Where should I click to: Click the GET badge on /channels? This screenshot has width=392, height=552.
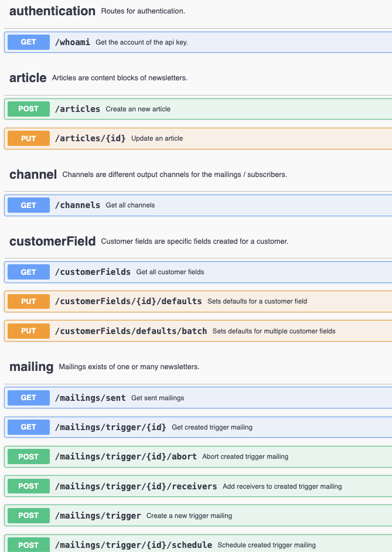28,205
